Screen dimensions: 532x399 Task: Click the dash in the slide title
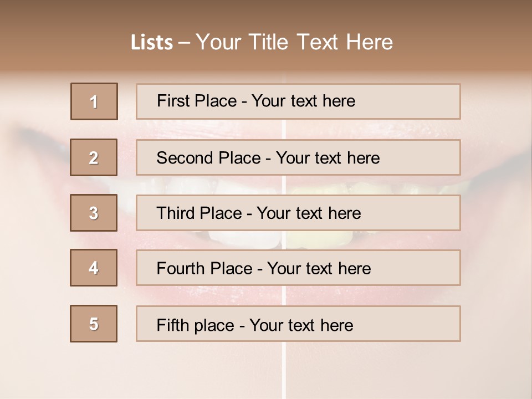(x=184, y=43)
